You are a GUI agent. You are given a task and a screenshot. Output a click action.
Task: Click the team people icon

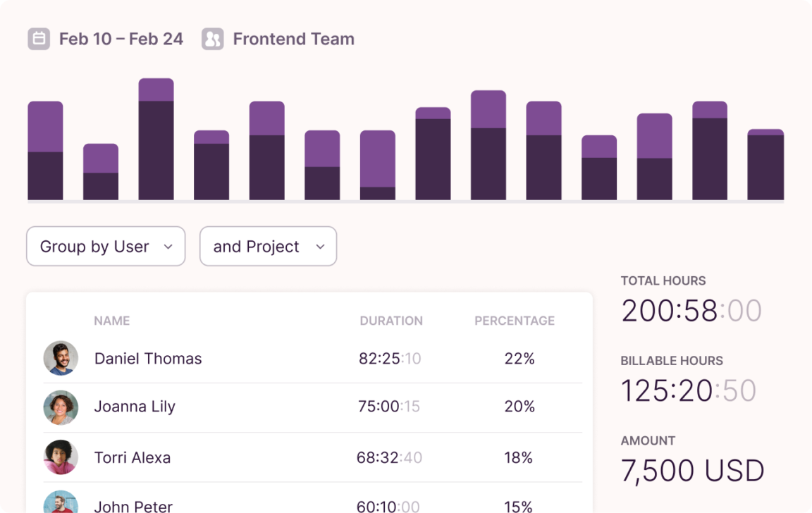(212, 39)
